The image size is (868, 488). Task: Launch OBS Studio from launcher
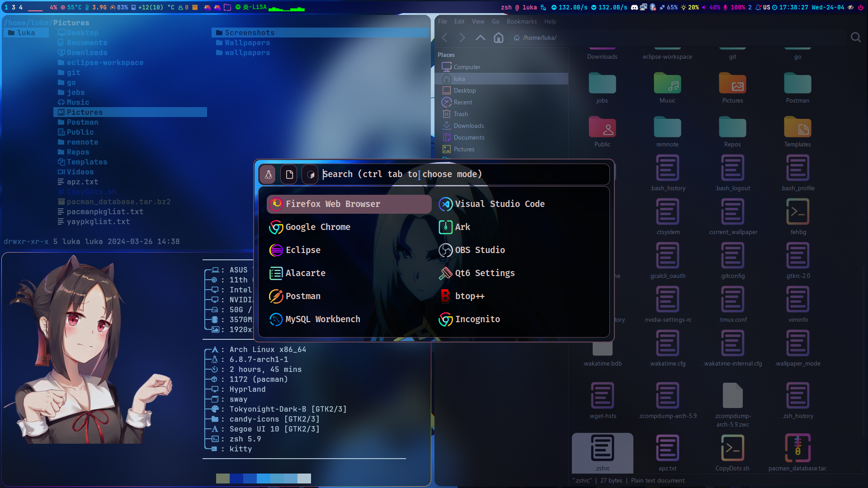(519, 250)
